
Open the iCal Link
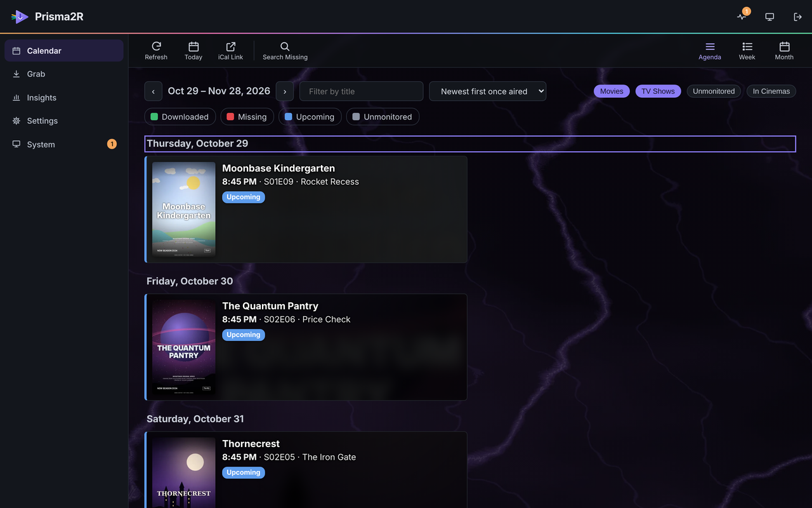[x=231, y=51]
